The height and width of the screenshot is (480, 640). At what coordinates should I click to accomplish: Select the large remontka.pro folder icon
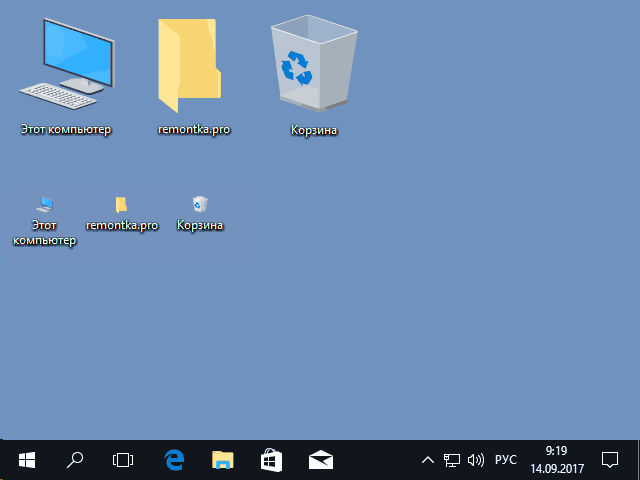(x=190, y=66)
